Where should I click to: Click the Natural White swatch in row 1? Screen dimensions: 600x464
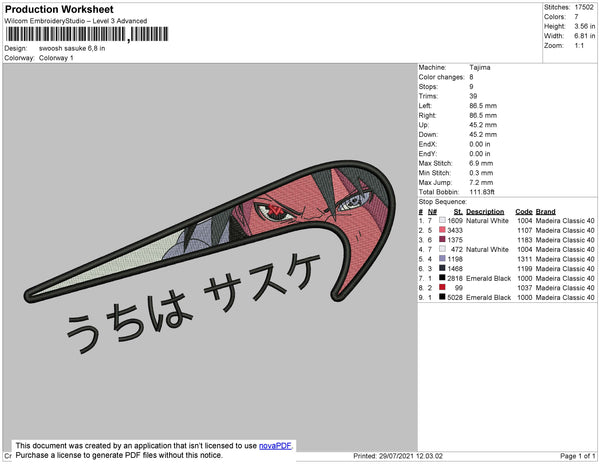[x=442, y=220]
